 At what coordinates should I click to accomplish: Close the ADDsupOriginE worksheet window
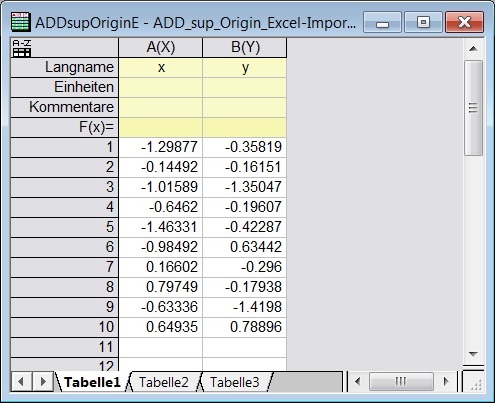pyautogui.click(x=464, y=22)
